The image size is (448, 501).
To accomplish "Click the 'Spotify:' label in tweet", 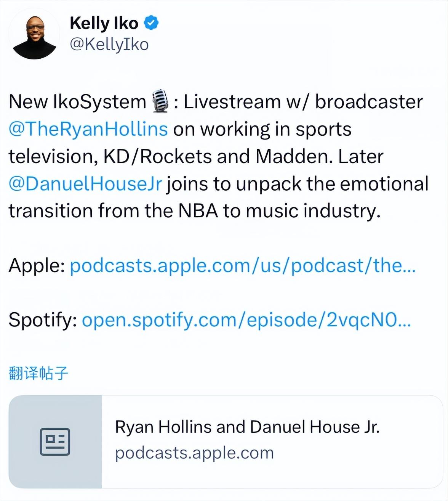I will (43, 320).
